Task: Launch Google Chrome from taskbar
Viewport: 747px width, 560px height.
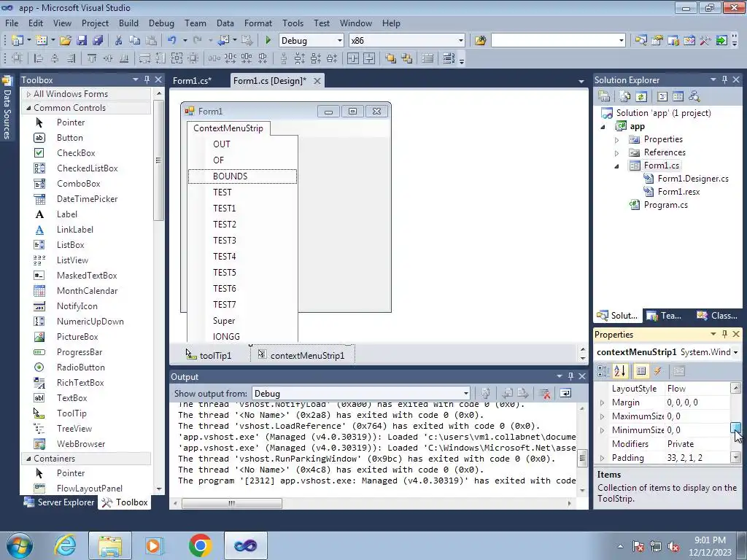Action: 200,545
